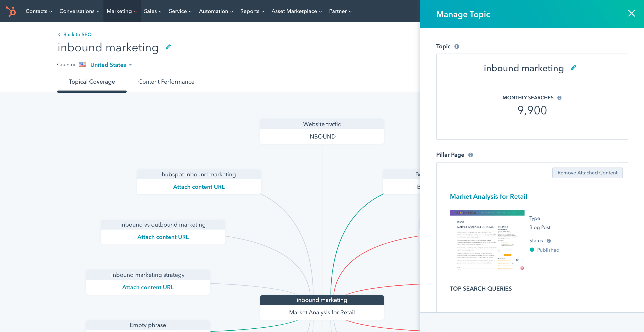Click the edit pencil icon in Manage Topic panel
Image resolution: width=644 pixels, height=332 pixels.
click(x=574, y=67)
